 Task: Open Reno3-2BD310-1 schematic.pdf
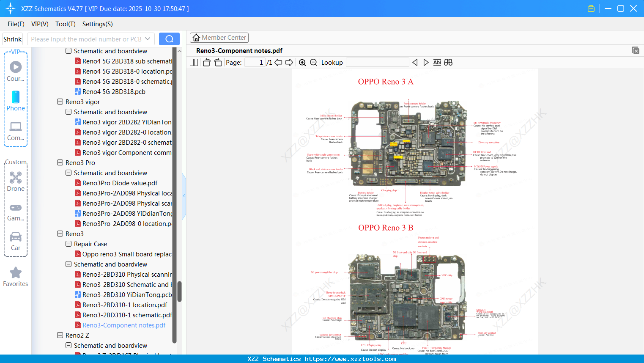pyautogui.click(x=123, y=315)
